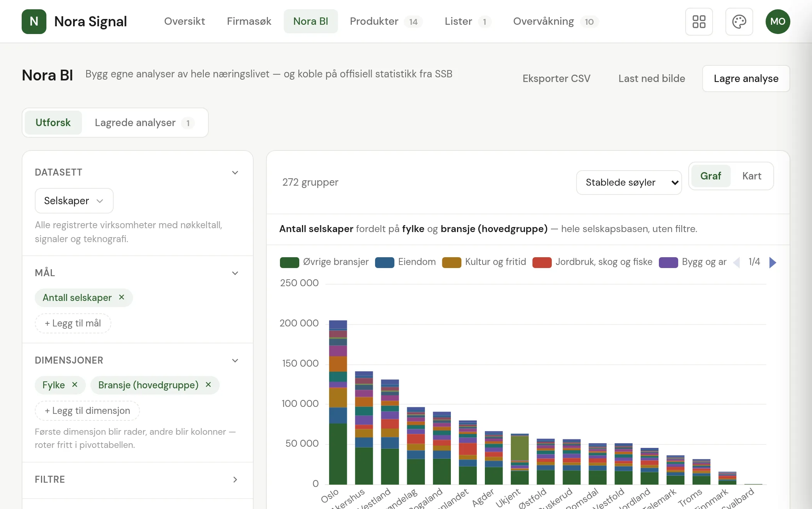Click + Legg til mål
Screen dimensions: 812x509
(x=73, y=323)
